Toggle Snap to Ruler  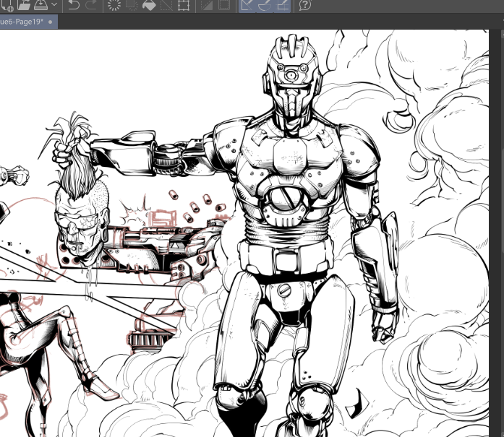[x=247, y=5]
